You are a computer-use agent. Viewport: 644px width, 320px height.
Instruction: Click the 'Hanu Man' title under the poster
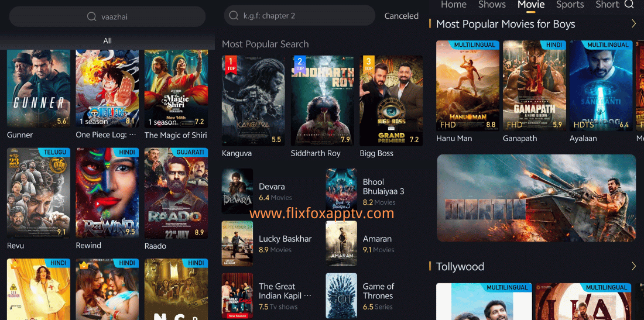pos(454,139)
